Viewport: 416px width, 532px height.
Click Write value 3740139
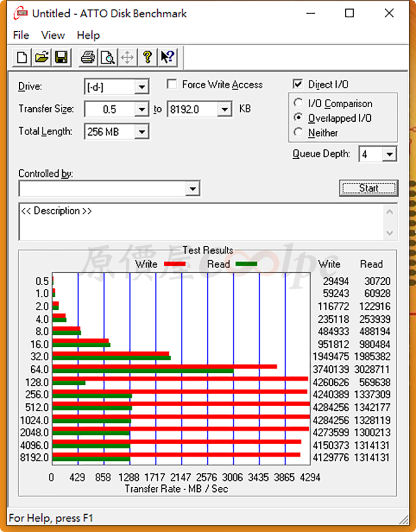331,369
